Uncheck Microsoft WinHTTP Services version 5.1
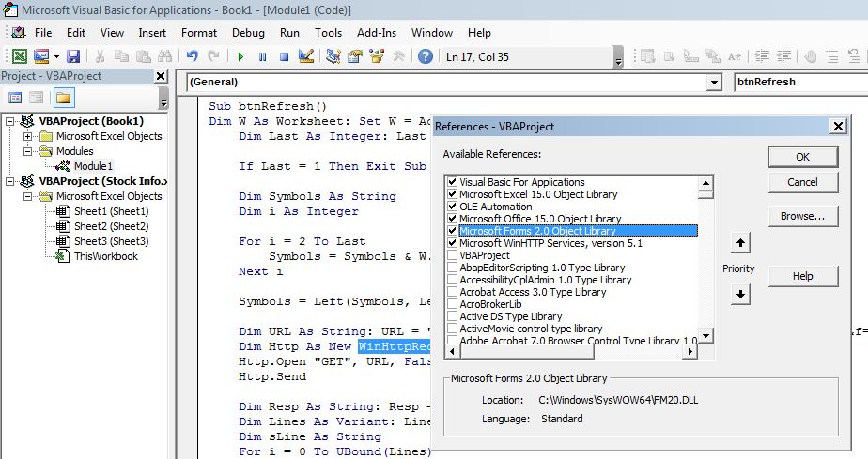This screenshot has height=459, width=868. pos(452,243)
